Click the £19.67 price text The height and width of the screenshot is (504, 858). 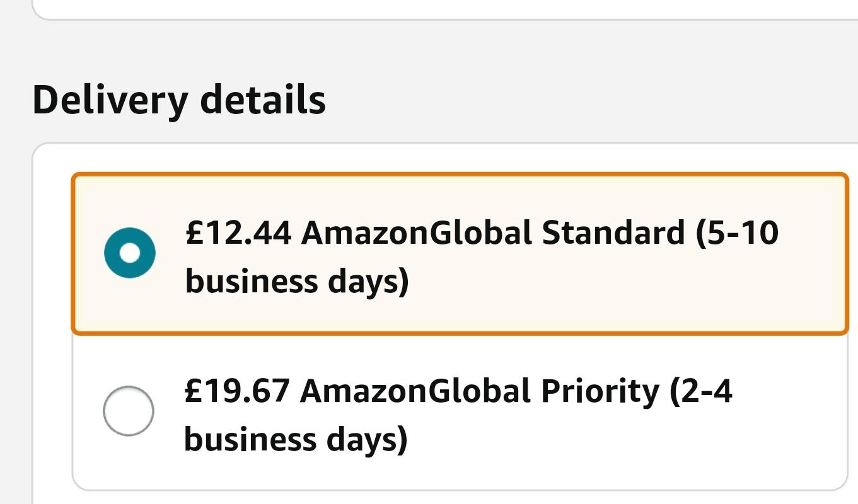pyautogui.click(x=237, y=391)
